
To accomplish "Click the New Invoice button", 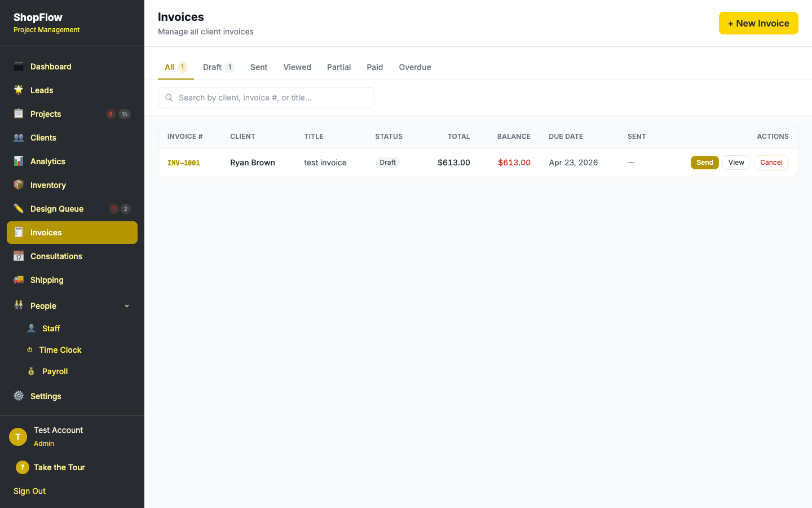I will (758, 23).
